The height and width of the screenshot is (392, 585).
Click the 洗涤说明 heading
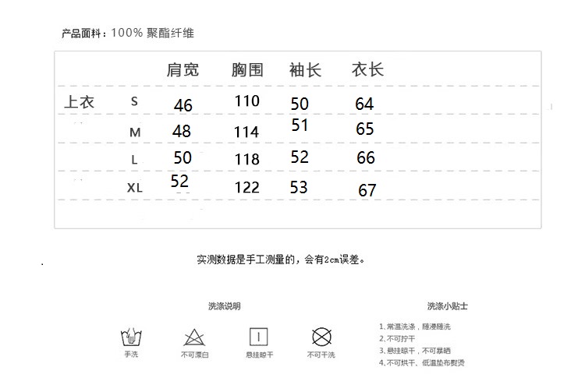(225, 306)
